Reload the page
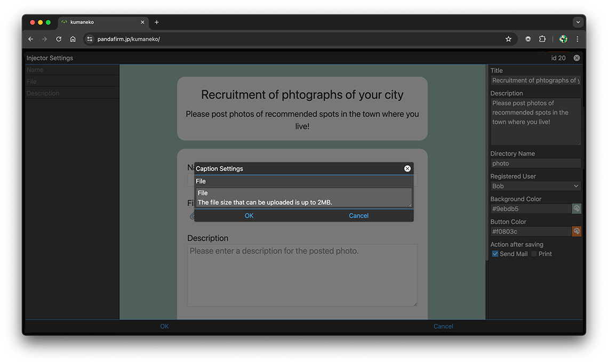Screen dimensions: 608x364 pyautogui.click(x=59, y=39)
